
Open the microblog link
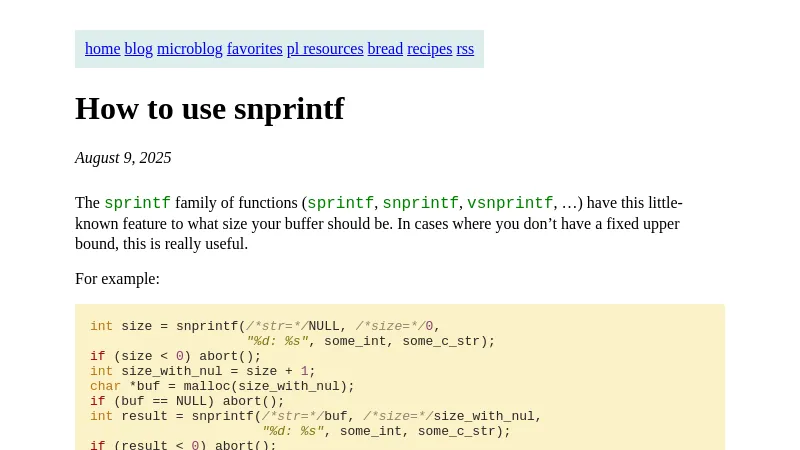point(190,49)
